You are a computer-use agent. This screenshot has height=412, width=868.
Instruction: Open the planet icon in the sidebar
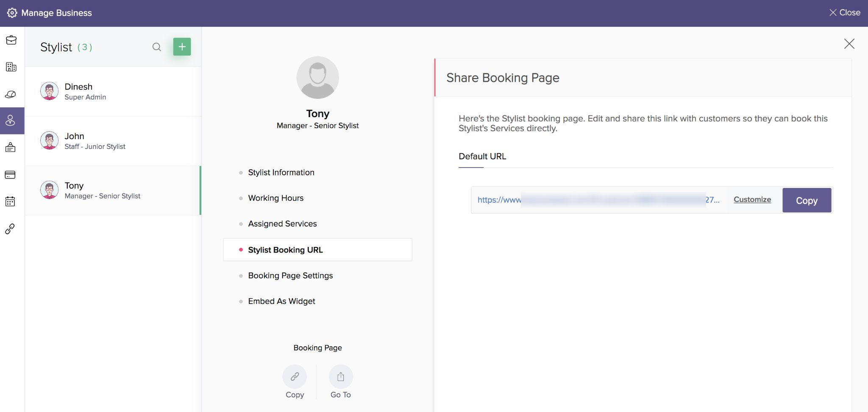(11, 94)
